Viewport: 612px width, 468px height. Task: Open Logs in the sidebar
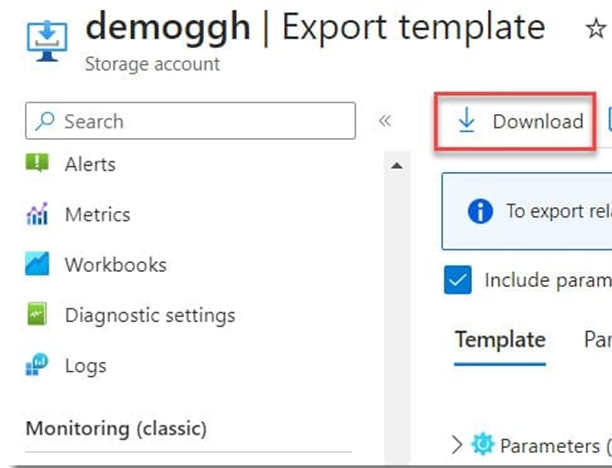click(85, 366)
